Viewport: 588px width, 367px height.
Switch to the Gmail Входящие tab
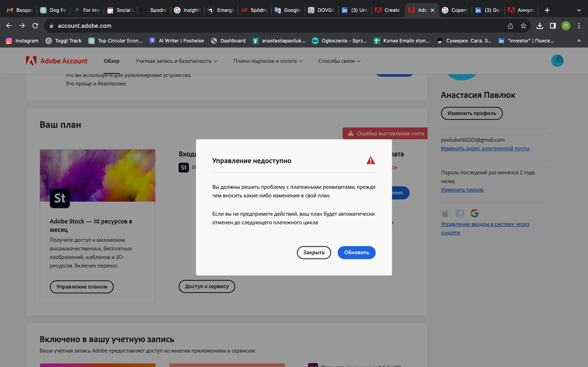[20, 10]
